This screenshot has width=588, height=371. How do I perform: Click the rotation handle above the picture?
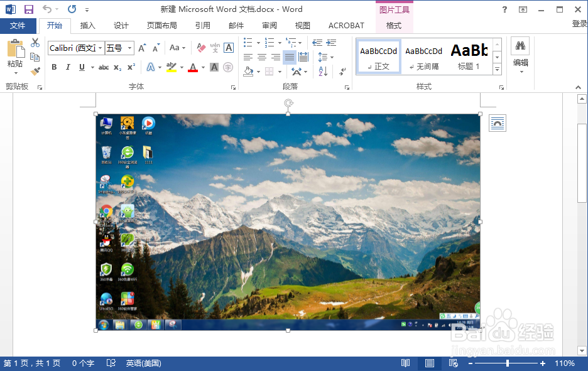(x=288, y=103)
